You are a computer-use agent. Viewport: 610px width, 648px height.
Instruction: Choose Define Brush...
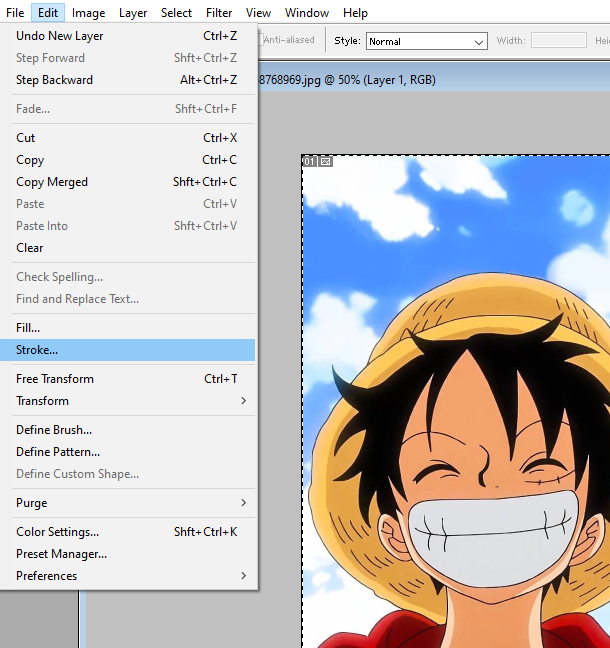point(127,430)
